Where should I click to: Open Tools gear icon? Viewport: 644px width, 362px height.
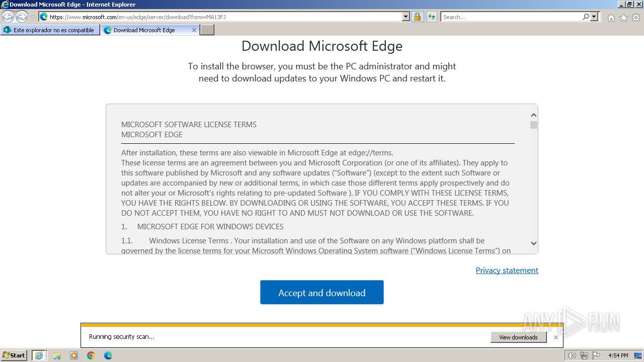coord(636,18)
